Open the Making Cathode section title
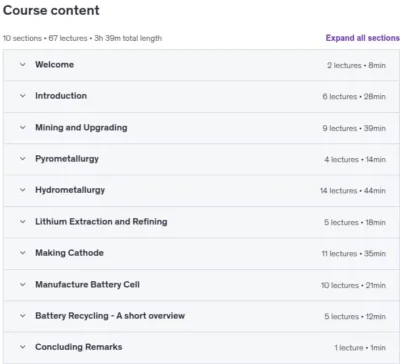Screen dimensions: 400x364 [x=69, y=253]
